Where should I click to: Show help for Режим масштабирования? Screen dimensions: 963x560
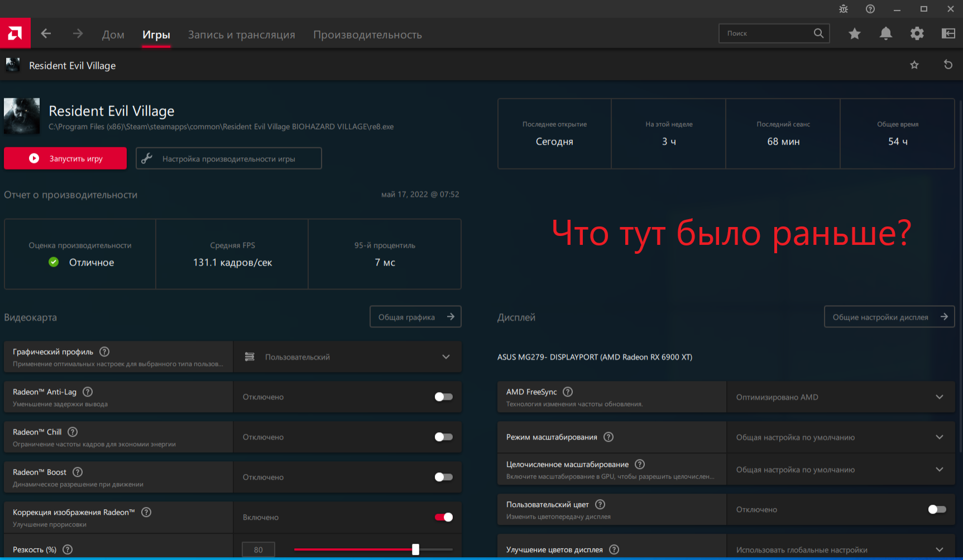pos(609,437)
